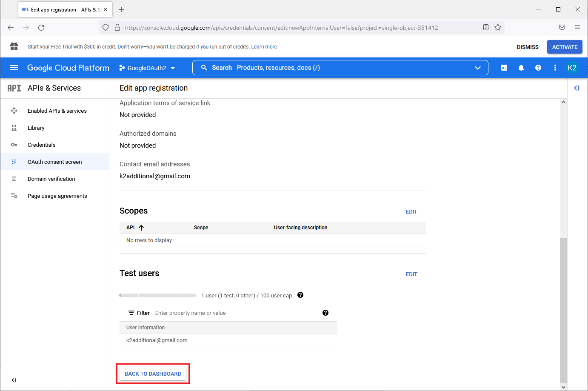Bookmark this page with star icon
588x391 pixels.
coord(498,28)
